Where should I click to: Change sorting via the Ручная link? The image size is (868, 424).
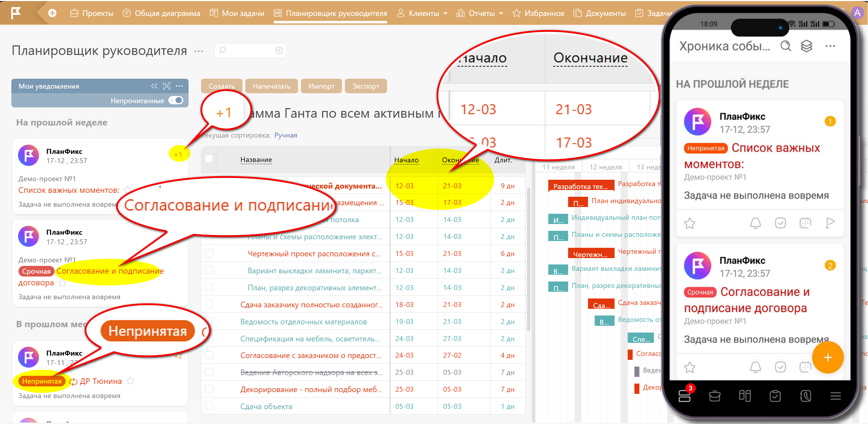point(286,135)
